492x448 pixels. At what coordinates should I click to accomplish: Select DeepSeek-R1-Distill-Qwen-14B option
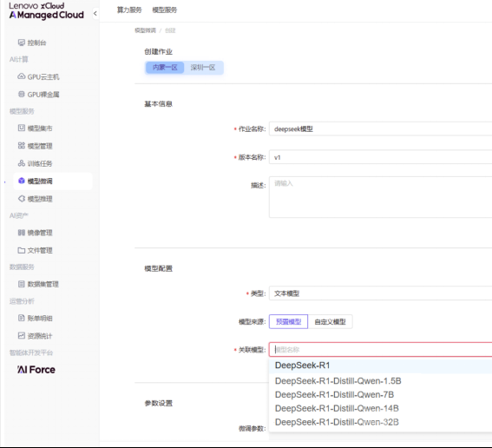click(x=380, y=408)
